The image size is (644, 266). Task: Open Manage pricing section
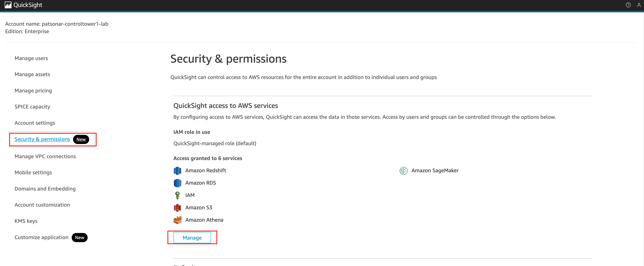[33, 91]
